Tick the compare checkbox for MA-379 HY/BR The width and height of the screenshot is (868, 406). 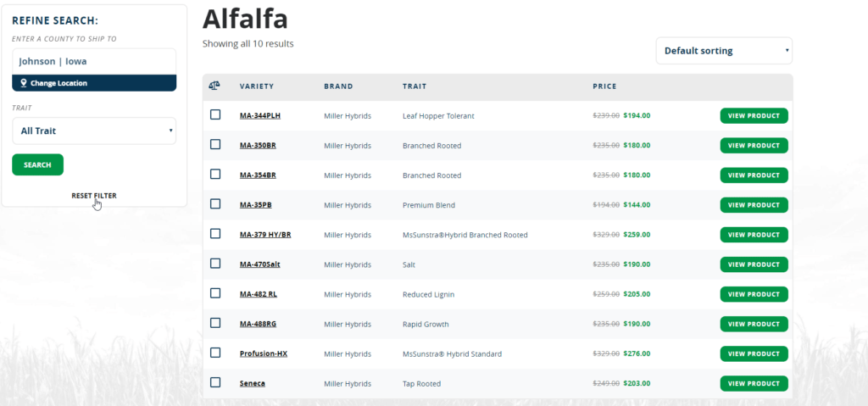click(x=215, y=234)
